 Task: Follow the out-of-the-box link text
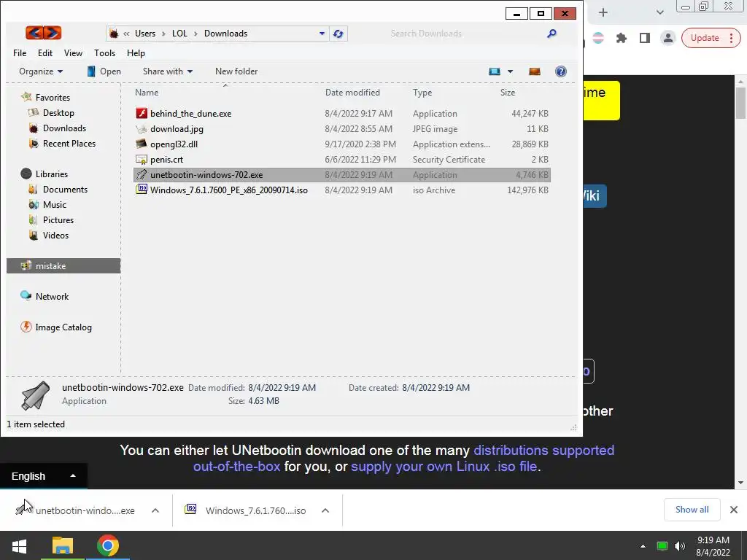click(237, 467)
